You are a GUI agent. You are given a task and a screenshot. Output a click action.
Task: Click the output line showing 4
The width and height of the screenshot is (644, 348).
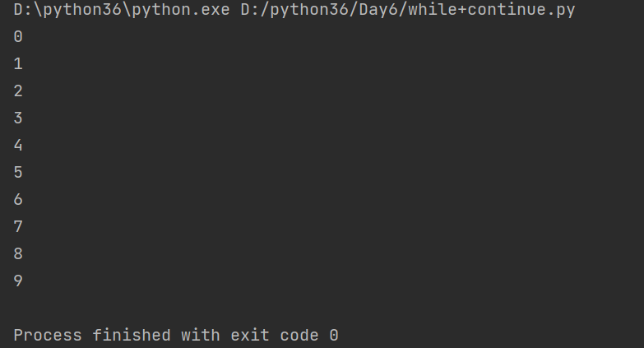(18, 146)
